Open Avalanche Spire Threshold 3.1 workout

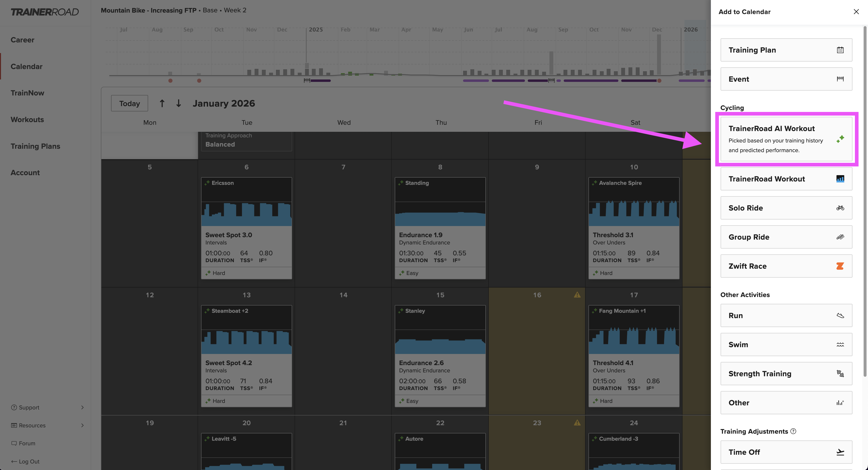pyautogui.click(x=634, y=228)
